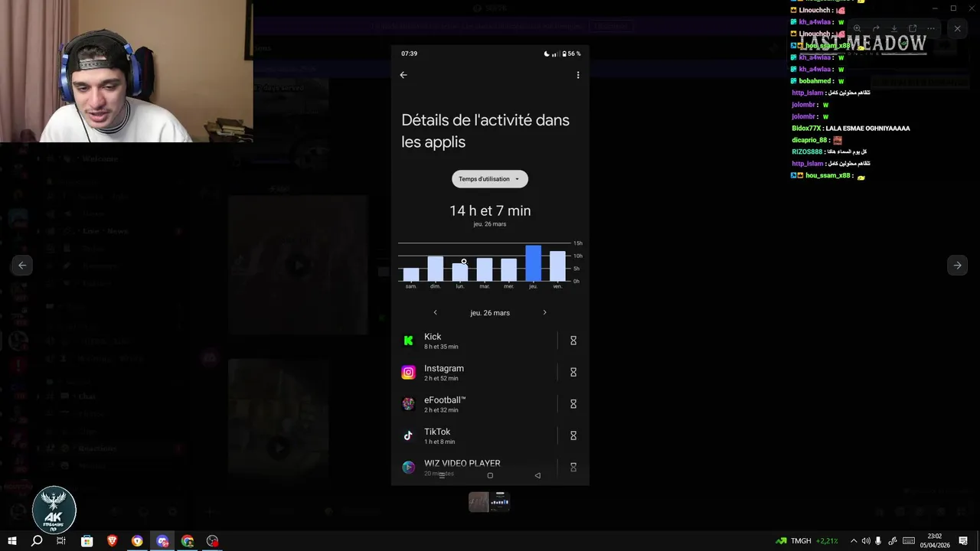Go to the next day after jeu. 26 mars
Screen dimensions: 980x551
point(544,312)
